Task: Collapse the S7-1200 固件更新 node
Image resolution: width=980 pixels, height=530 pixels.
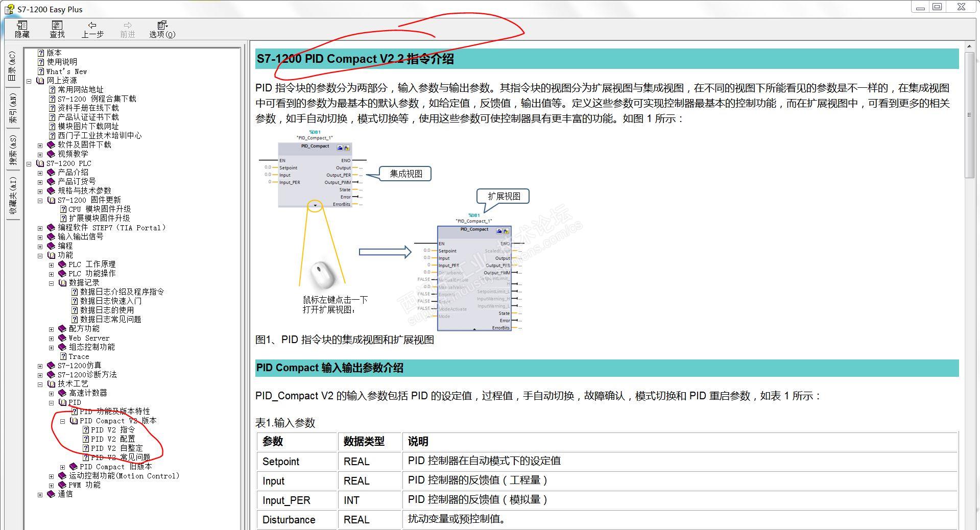Action: coord(40,200)
